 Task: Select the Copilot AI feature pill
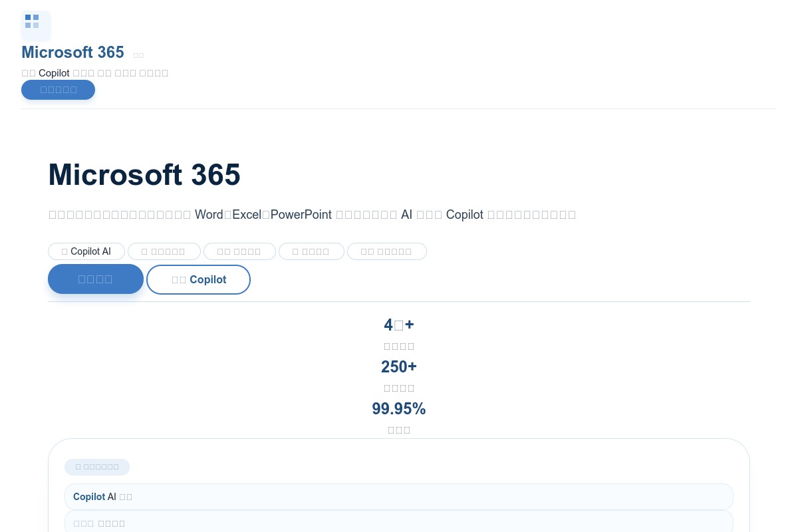coord(86,251)
